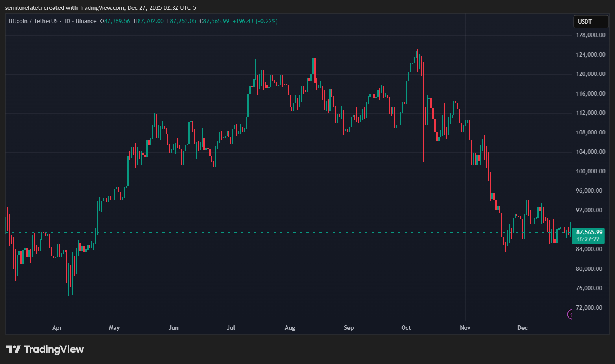Click the open value O87,369.56
Viewport: 615px width, 364px height.
(116, 21)
